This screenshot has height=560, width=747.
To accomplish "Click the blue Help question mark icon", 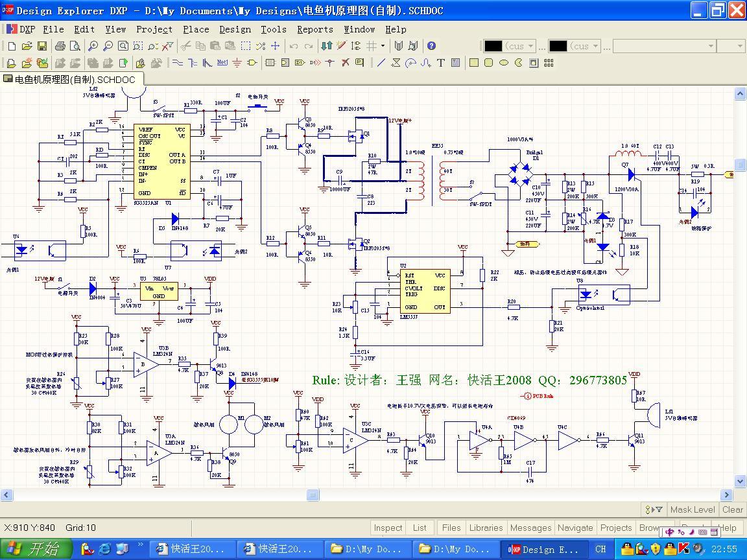I will [x=431, y=46].
